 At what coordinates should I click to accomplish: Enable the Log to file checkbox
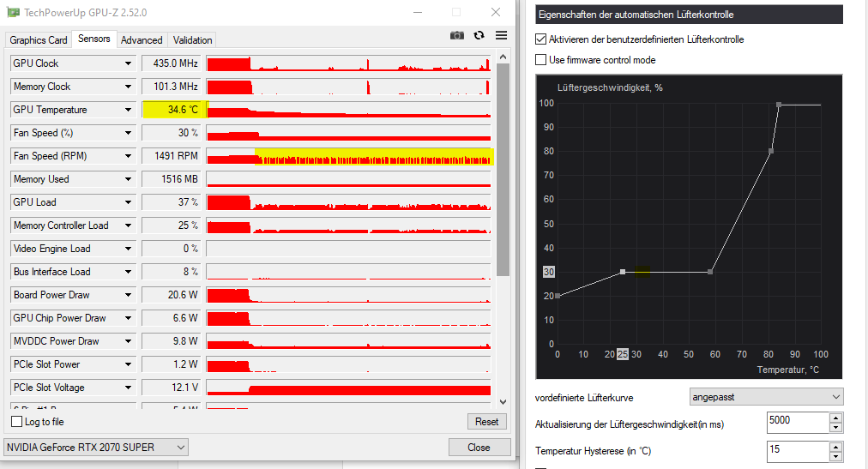[17, 422]
